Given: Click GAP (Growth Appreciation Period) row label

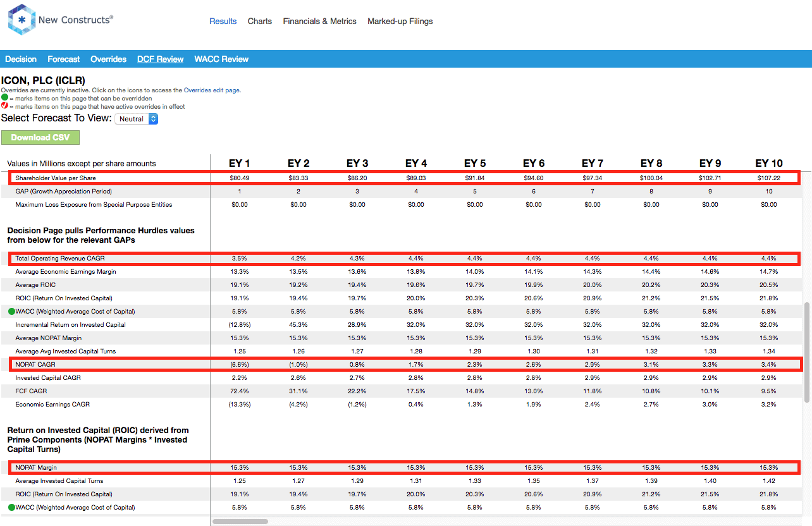Looking at the screenshot, I should pyautogui.click(x=63, y=191).
